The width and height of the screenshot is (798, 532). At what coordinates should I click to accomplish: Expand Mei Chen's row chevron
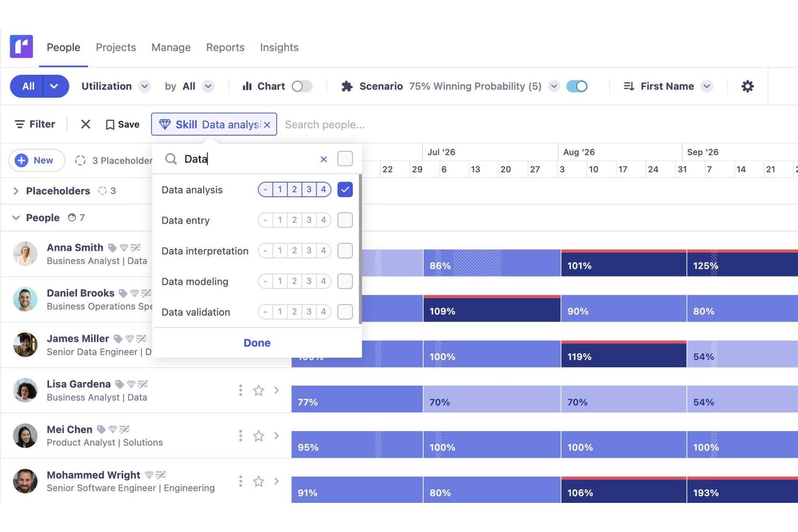(277, 436)
